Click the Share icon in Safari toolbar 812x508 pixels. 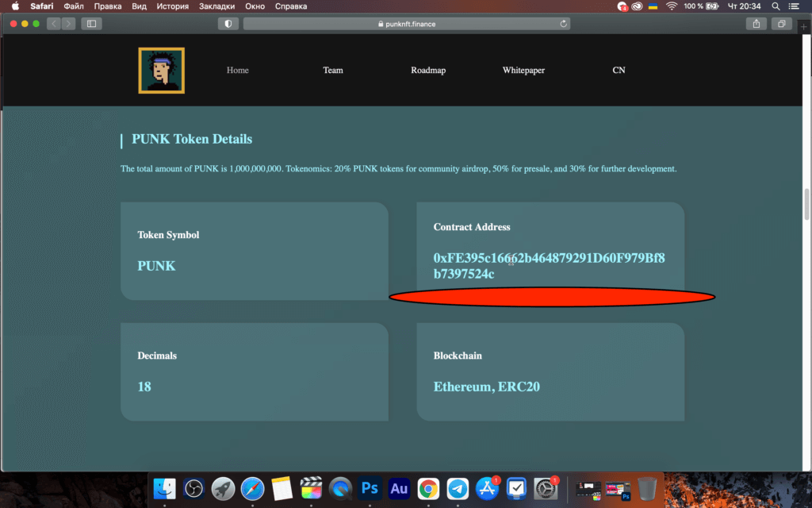click(x=756, y=24)
